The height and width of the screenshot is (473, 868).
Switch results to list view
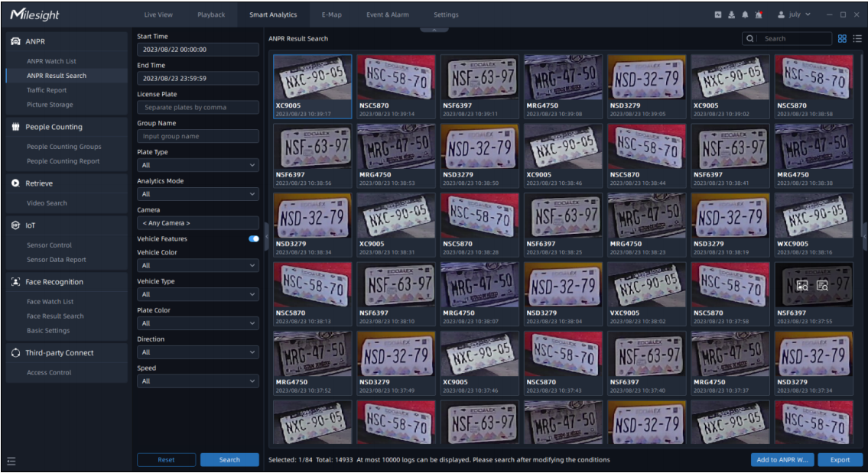point(857,39)
